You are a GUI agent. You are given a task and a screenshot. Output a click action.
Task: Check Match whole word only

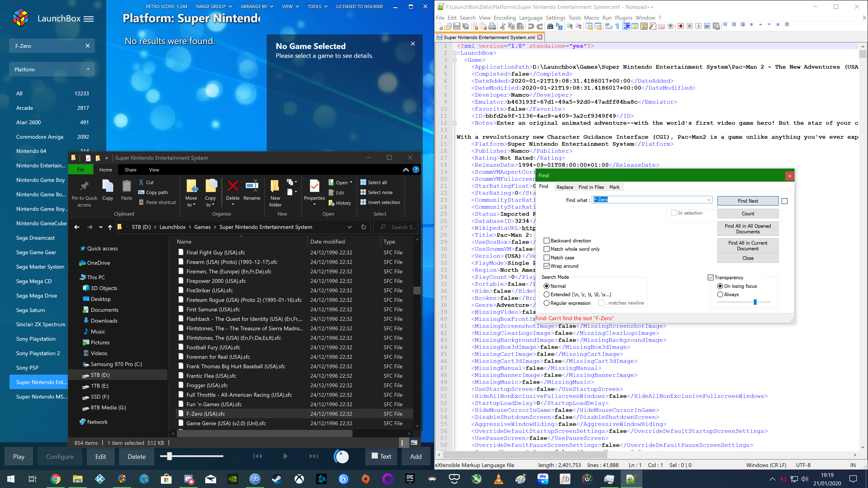point(547,249)
